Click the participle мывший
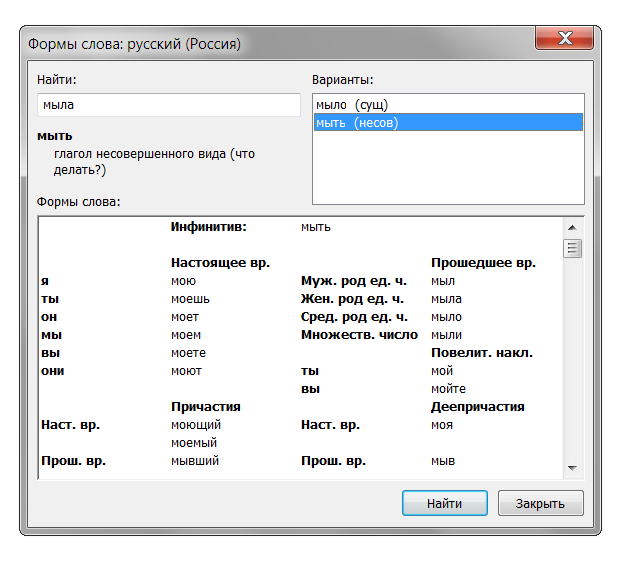The width and height of the screenshot is (625, 567). [x=195, y=461]
